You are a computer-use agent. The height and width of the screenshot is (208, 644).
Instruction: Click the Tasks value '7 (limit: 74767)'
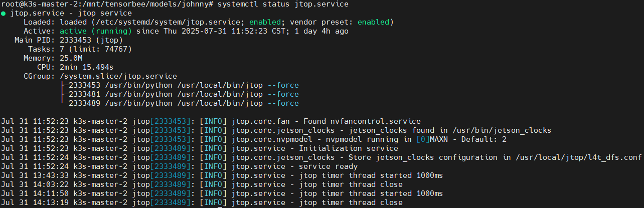tap(96, 49)
